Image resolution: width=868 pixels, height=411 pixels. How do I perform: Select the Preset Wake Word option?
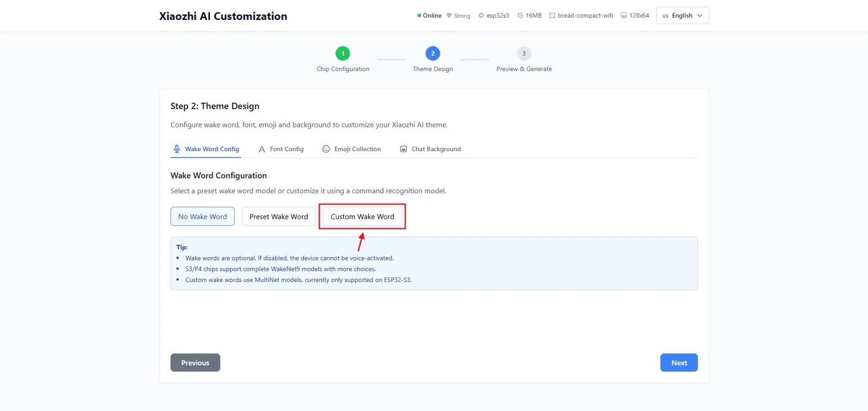point(278,217)
